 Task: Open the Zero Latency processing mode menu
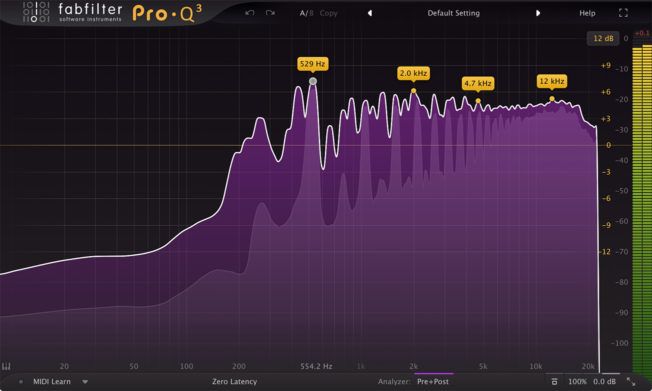click(x=235, y=381)
